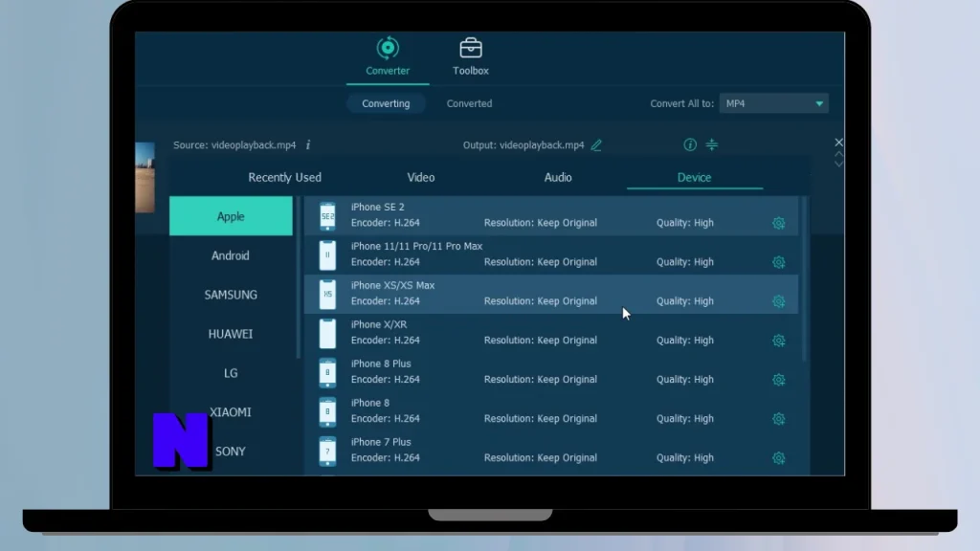Screen dimensions: 980x551
Task: Click the iPhone 8 Plus phone icon
Action: pyautogui.click(x=327, y=372)
